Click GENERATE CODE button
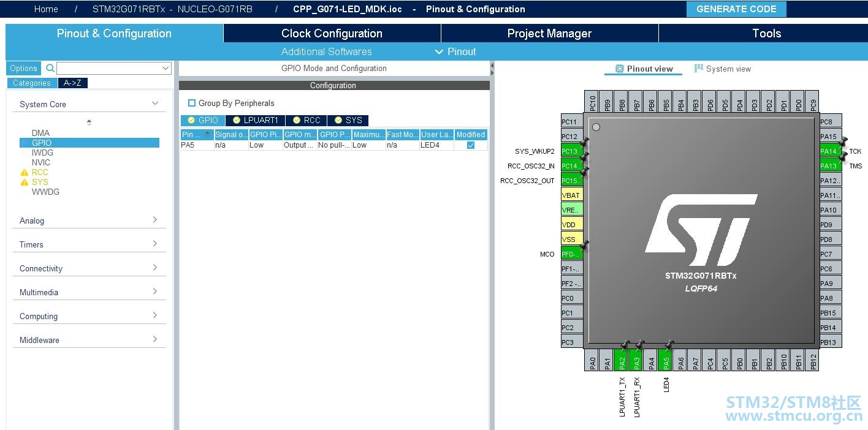Viewport: 868px width, 430px height. pos(736,9)
